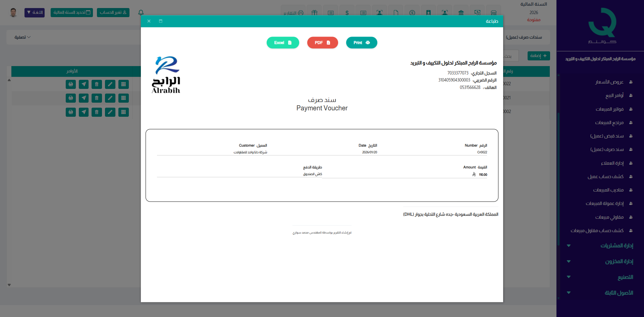Export the payment voucher as PDF
644x317 pixels.
(322, 43)
